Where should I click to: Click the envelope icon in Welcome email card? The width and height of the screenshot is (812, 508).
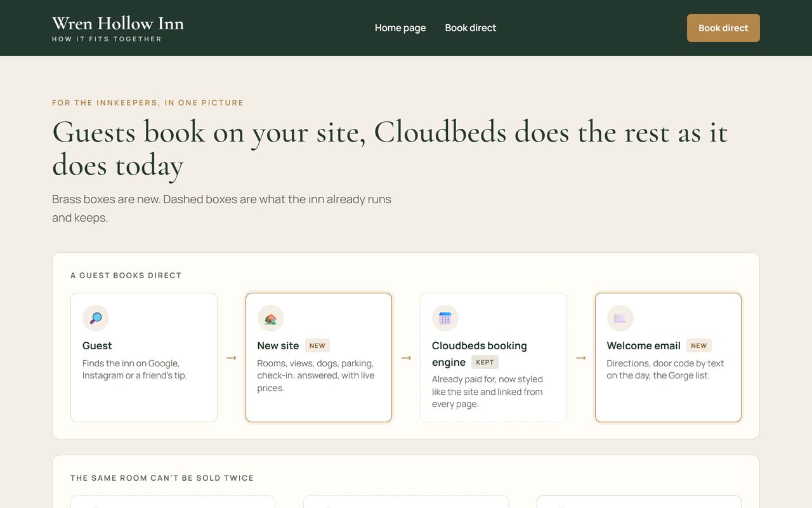[620, 318]
